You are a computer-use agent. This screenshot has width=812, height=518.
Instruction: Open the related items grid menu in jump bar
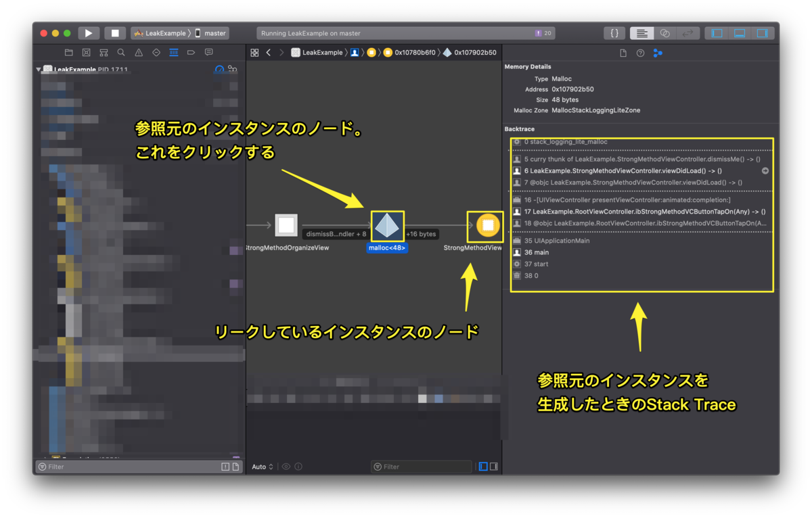coord(254,52)
